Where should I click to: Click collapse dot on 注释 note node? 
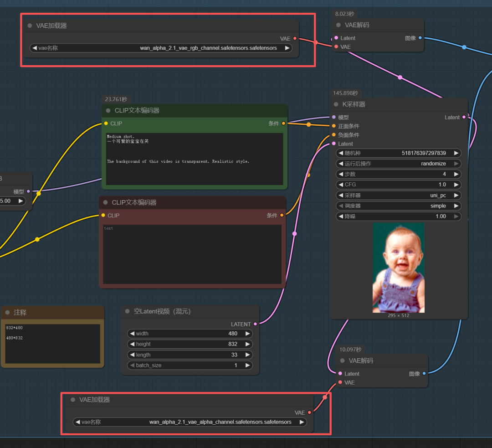[7, 313]
